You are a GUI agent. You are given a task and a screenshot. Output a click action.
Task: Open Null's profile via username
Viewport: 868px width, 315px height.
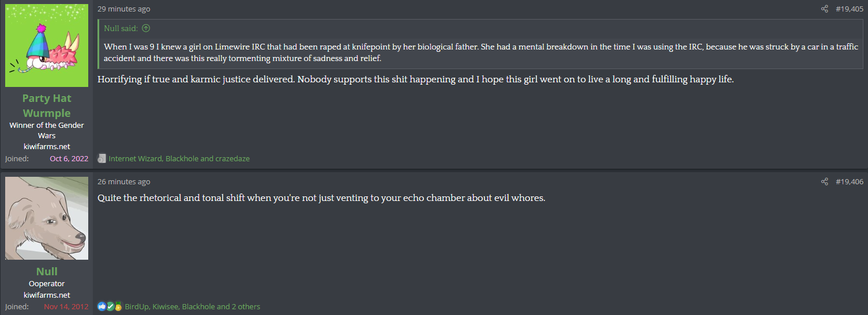47,271
